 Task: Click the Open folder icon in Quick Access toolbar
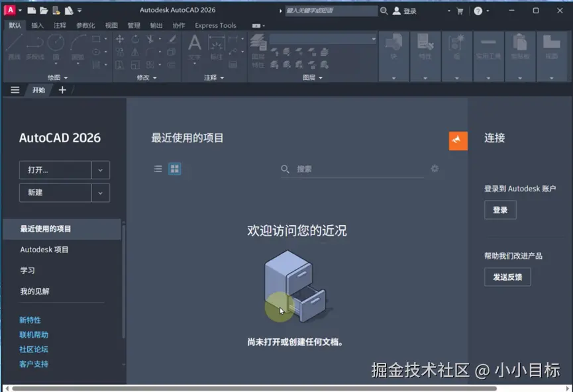tap(44, 11)
